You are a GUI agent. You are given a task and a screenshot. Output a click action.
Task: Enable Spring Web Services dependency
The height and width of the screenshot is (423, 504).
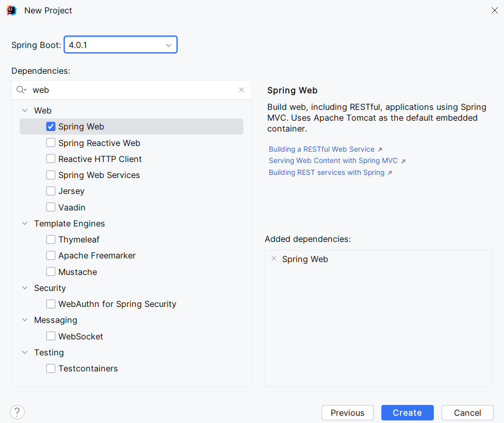coord(51,174)
